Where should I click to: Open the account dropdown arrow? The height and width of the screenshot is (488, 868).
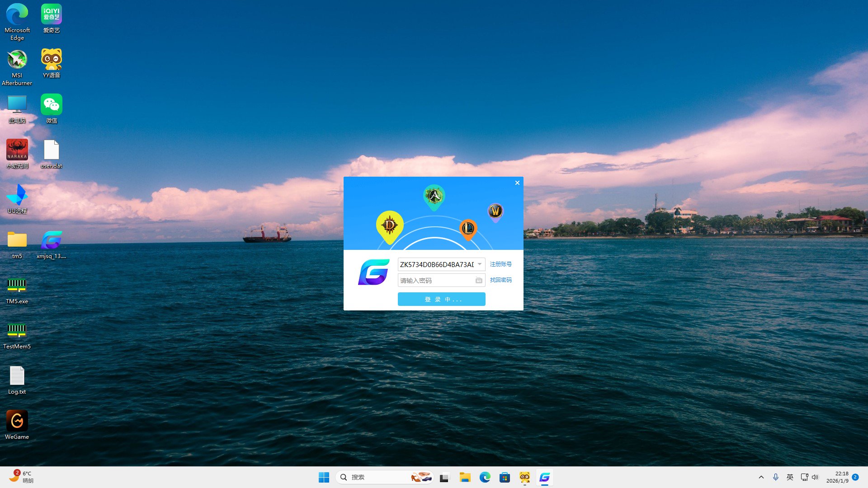479,264
